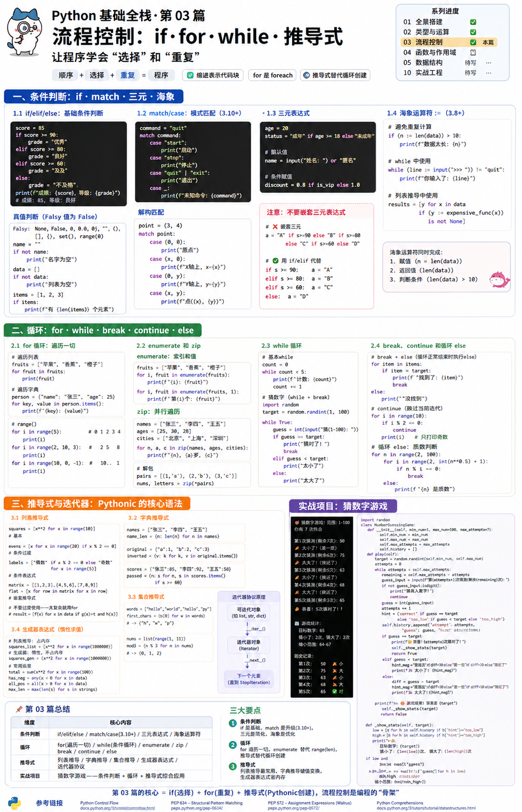Click the round icon in 推导式替代循环创建 pill

[x=306, y=75]
